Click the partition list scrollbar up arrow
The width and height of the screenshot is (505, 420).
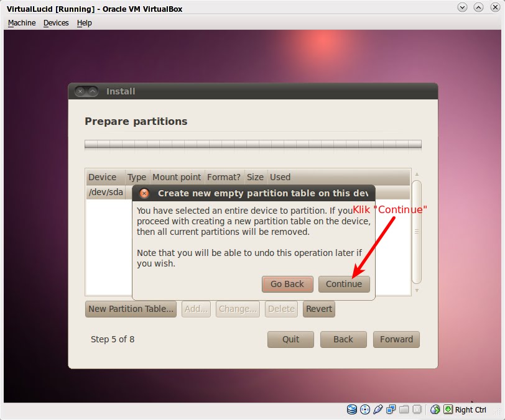417,174
